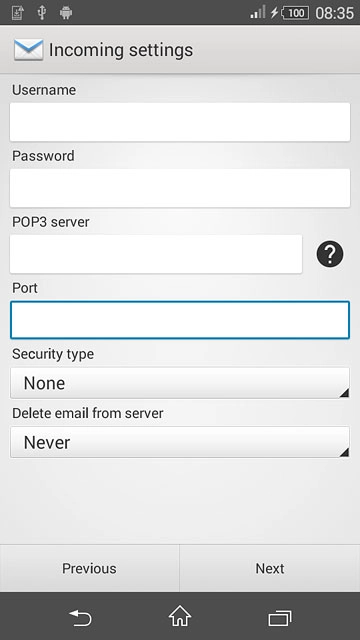Screen dimensions: 360x640
Task: Open the Delete email from server dropdown
Action: click(x=180, y=442)
